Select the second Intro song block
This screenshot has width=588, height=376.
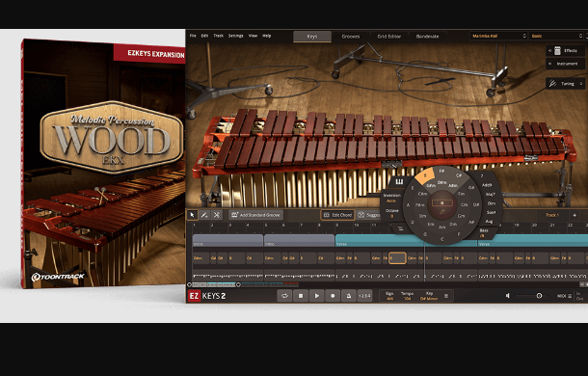click(x=299, y=240)
